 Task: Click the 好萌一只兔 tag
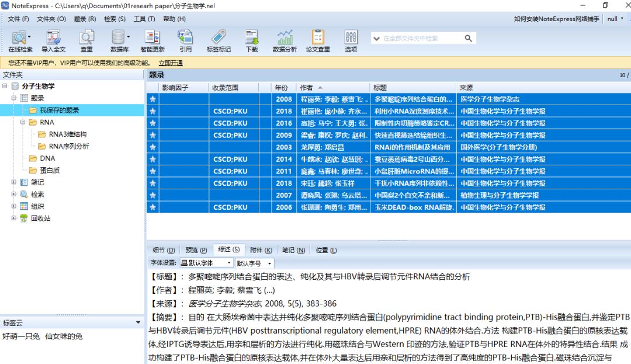21,337
